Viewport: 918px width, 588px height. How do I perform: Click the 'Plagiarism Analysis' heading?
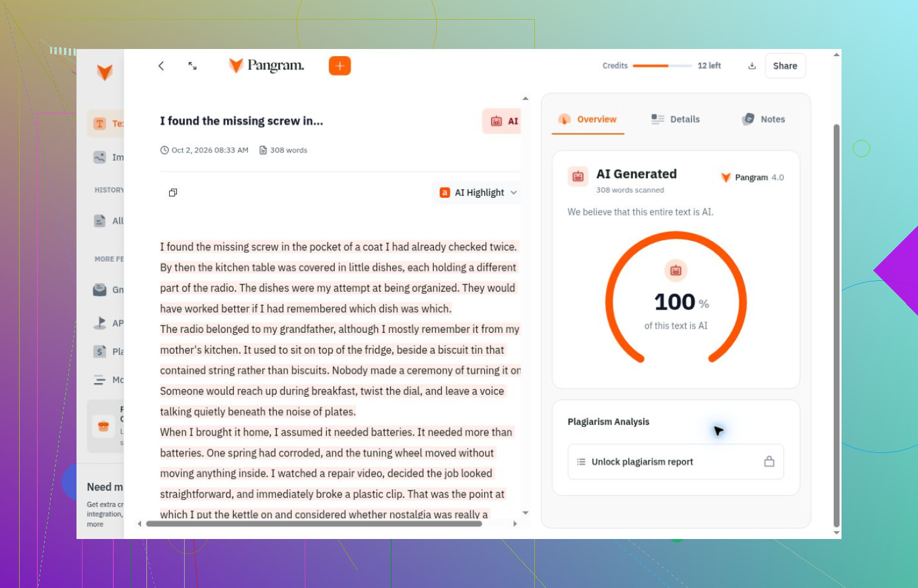608,422
